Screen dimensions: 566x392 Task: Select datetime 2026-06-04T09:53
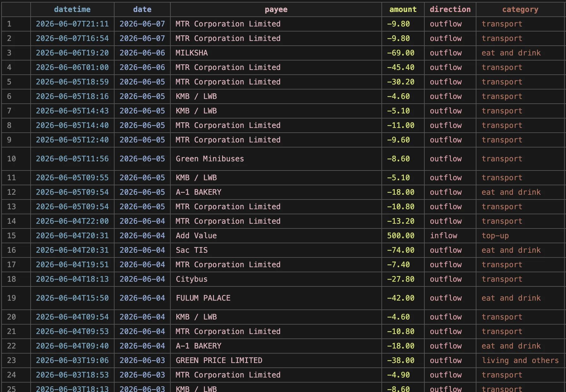pyautogui.click(x=72, y=331)
